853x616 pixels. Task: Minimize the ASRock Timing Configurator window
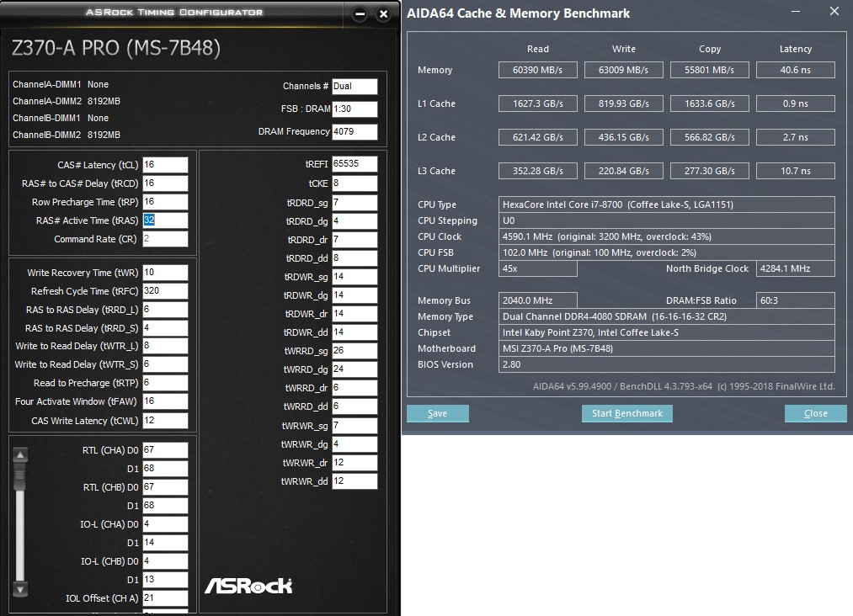pos(360,14)
